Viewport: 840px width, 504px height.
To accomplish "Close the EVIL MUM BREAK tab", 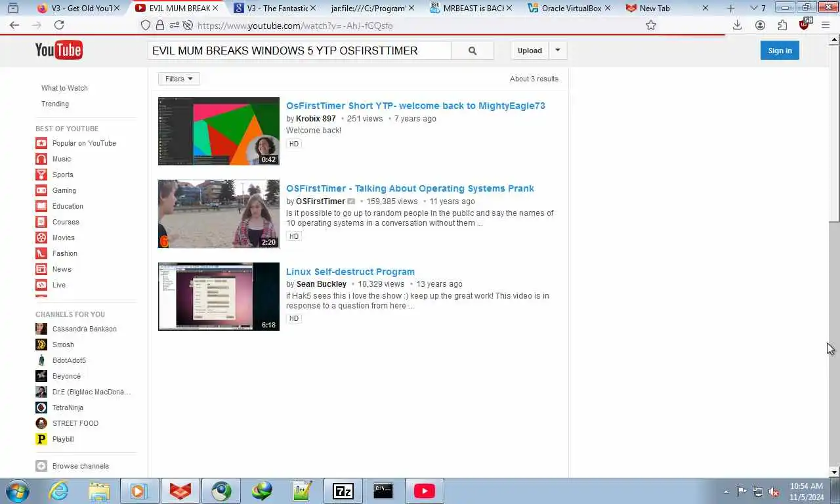I will point(215,8).
